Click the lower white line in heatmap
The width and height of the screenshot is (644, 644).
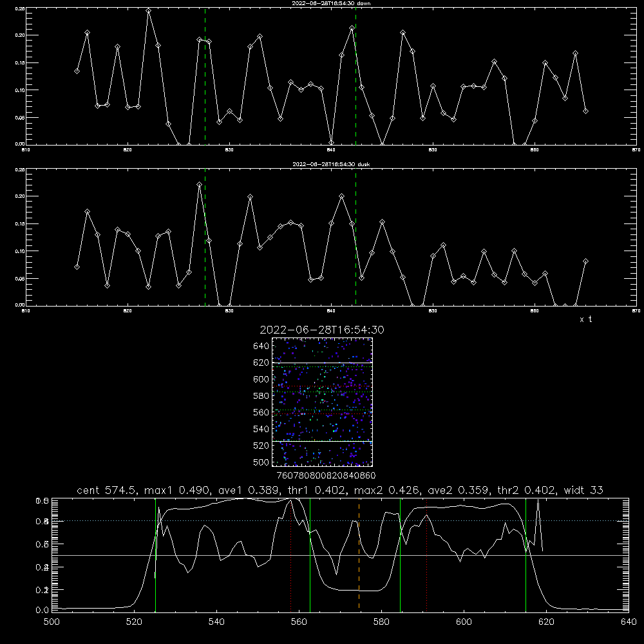[x=323, y=442]
